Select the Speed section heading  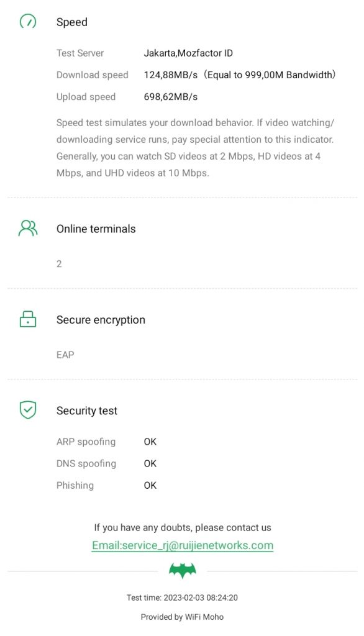click(72, 22)
